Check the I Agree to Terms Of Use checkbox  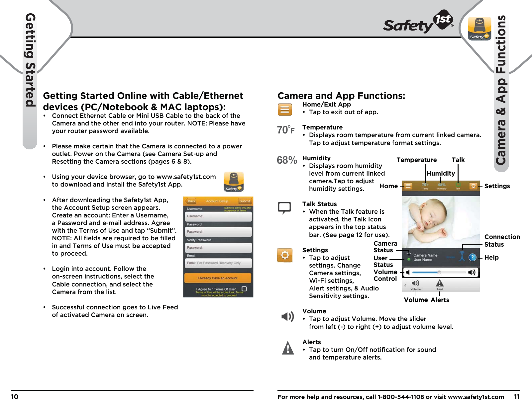tap(244, 289)
